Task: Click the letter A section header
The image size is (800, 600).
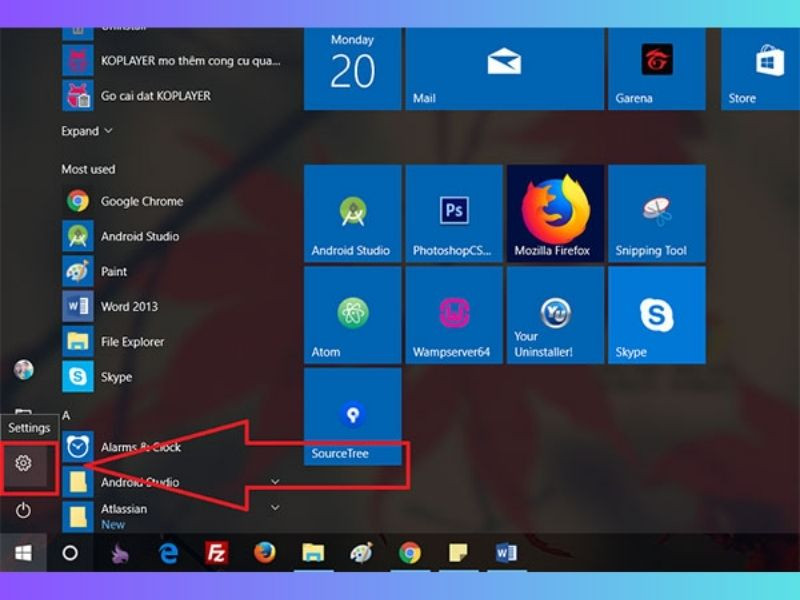Action: pos(66,416)
